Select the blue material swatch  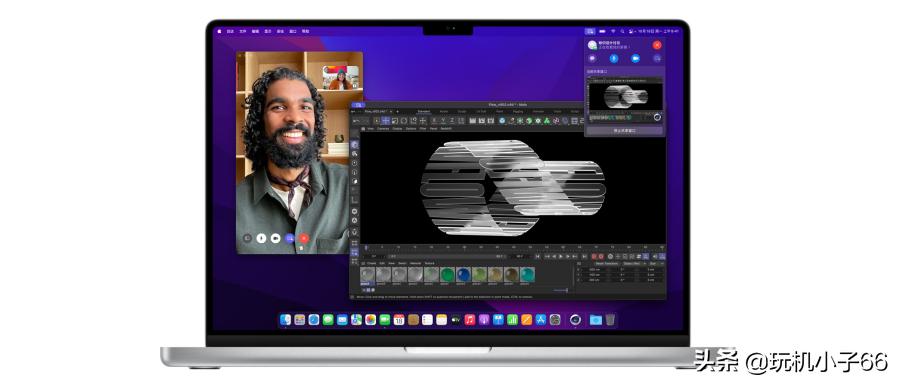pos(463,274)
